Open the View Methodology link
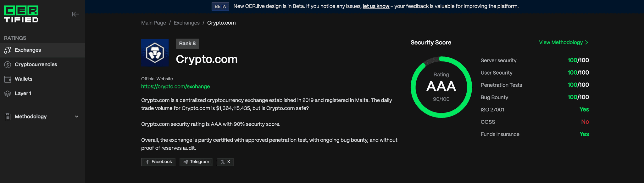This screenshot has height=183, width=644. [563, 43]
